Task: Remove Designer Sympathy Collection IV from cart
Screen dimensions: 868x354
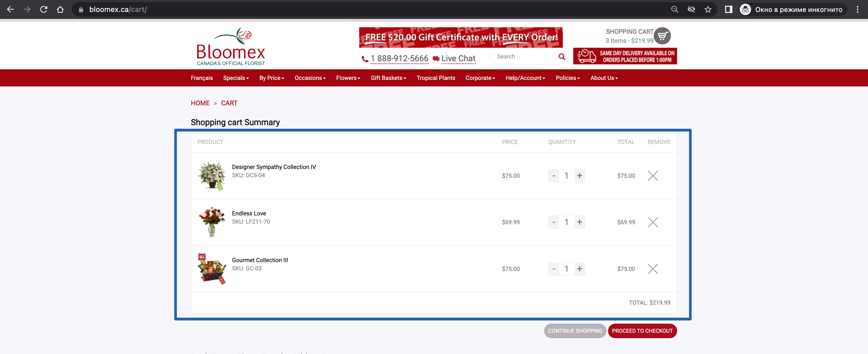Action: point(653,175)
